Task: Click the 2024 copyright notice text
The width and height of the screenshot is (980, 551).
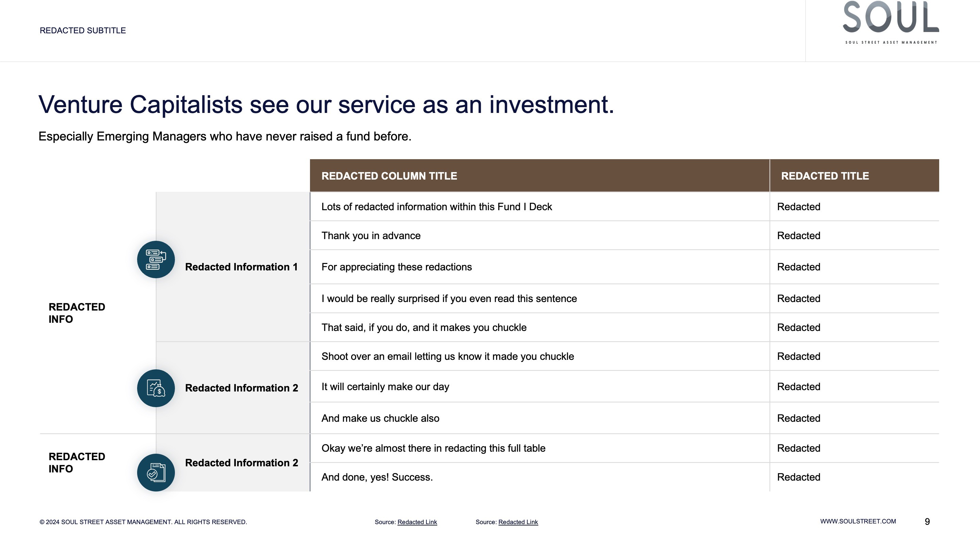Action: 143,522
